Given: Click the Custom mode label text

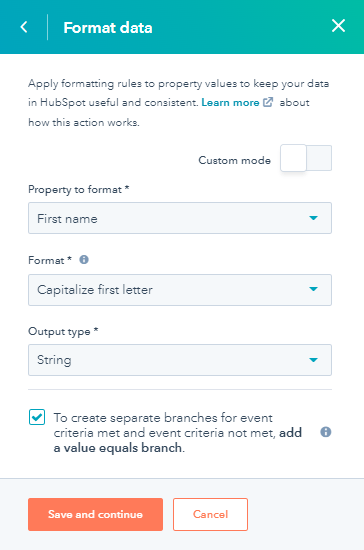Looking at the screenshot, I should 234,160.
